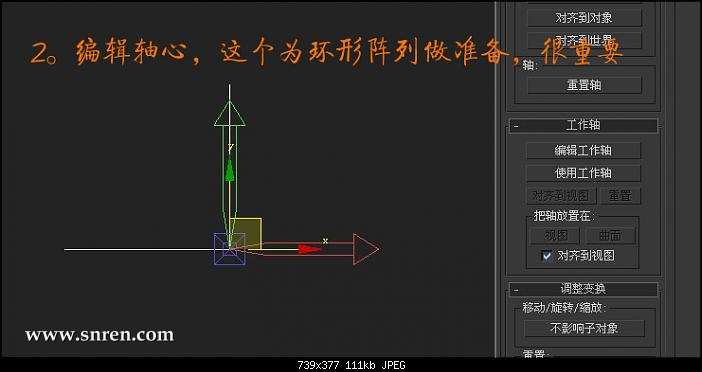This screenshot has height=372, width=702.
Task: Click the blue pivot box at origin
Action: [230, 249]
